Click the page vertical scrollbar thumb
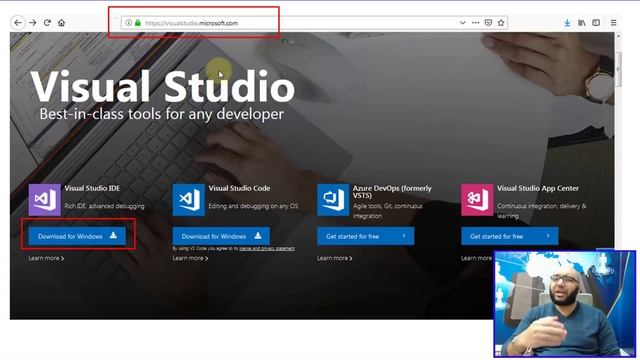Image resolution: width=640 pixels, height=360 pixels. pyautogui.click(x=618, y=69)
